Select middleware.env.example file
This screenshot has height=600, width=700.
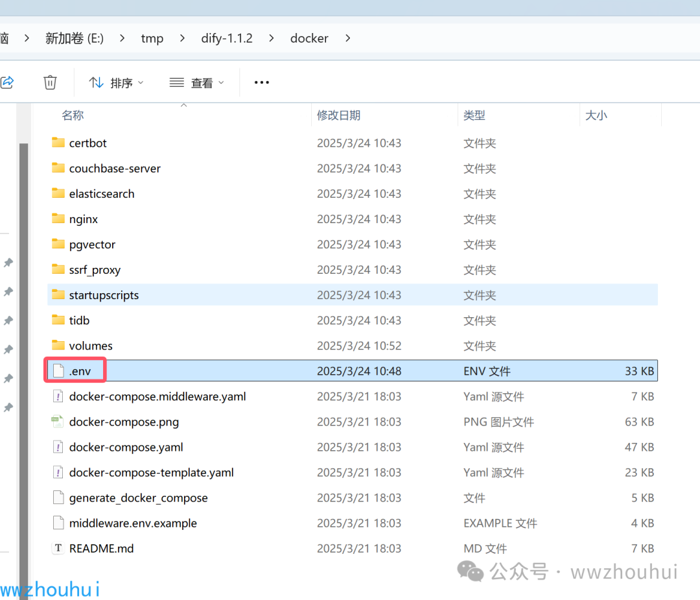click(133, 523)
